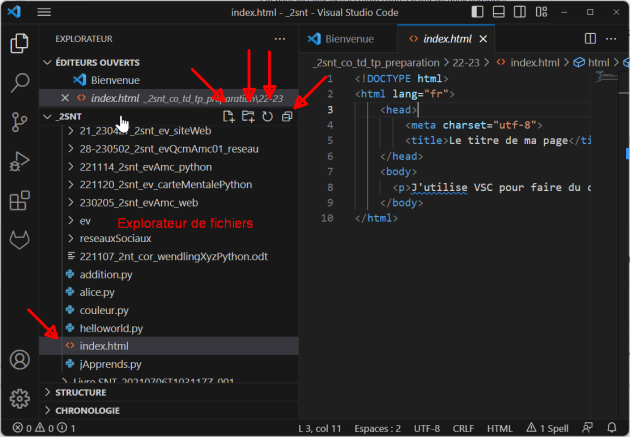Image resolution: width=630 pixels, height=437 pixels.
Task: Click the New Folder icon in explorer
Action: tap(248, 117)
